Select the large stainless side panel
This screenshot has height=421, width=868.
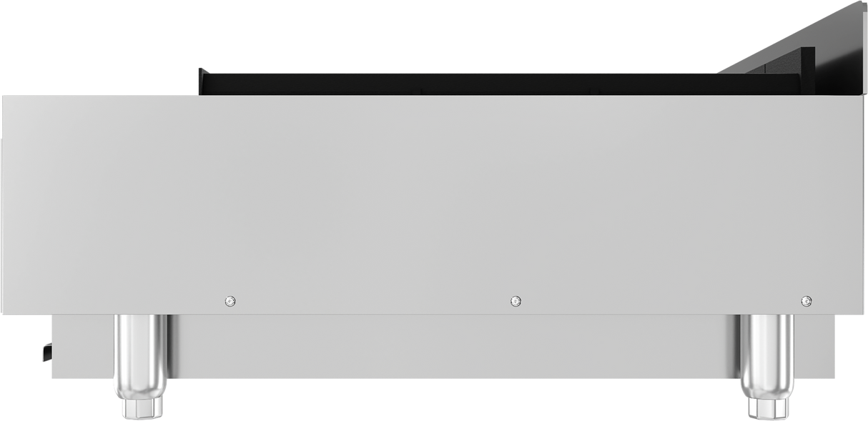point(433,204)
